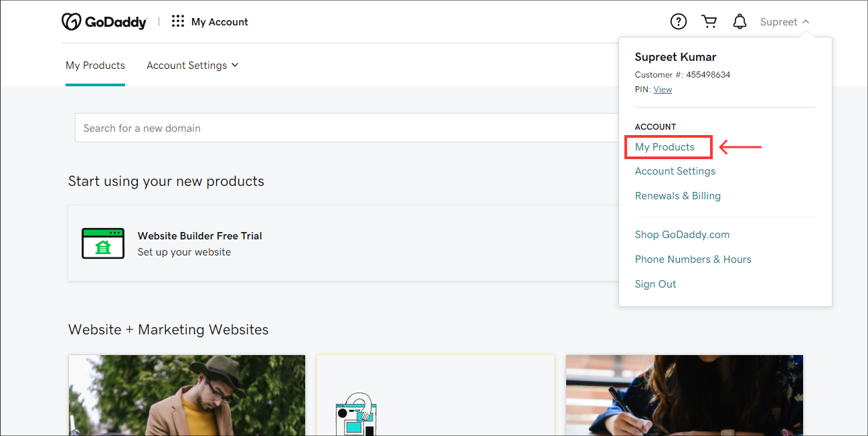This screenshot has height=436, width=868.
Task: Click Start using your new products heading
Action: [166, 181]
